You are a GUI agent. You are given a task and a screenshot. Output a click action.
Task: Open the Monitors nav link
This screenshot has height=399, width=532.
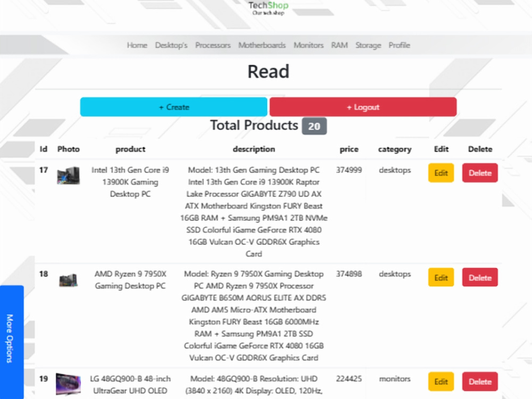point(309,45)
